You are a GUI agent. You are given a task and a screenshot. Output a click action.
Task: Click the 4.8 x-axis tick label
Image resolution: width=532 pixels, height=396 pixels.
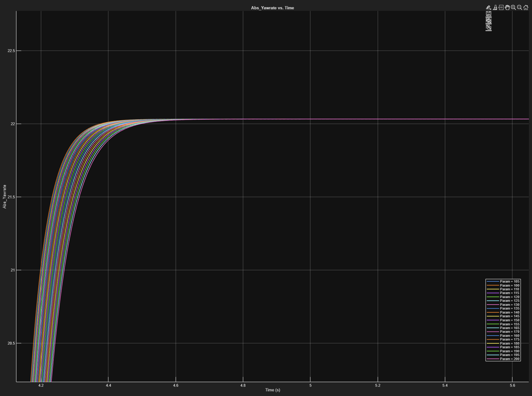(x=243, y=386)
